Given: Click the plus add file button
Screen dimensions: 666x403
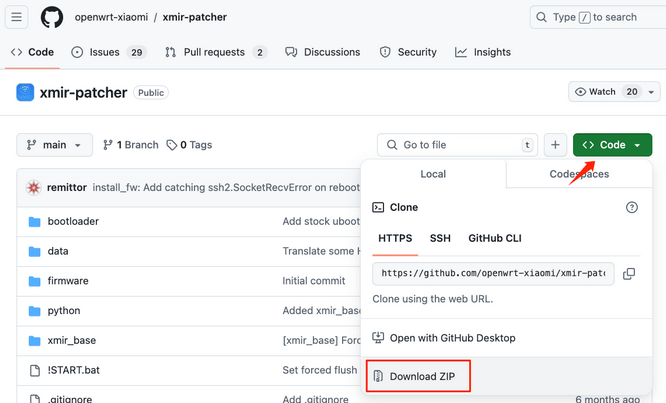Looking at the screenshot, I should (555, 145).
